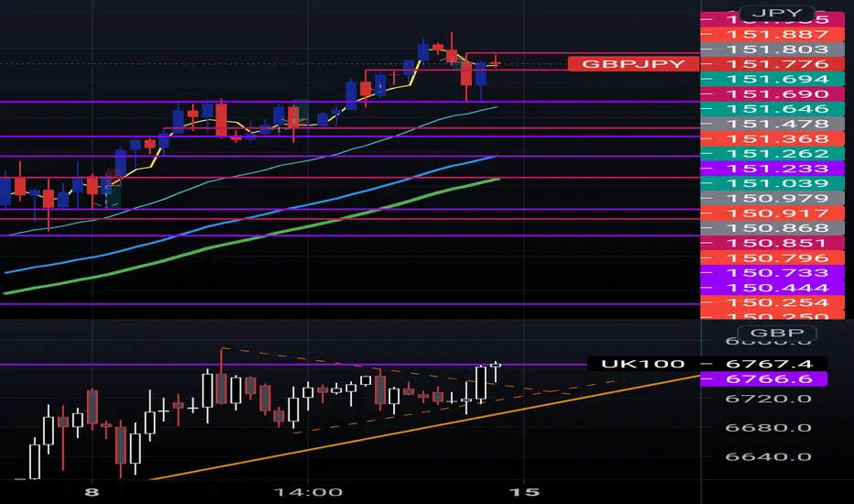Screen dimensions: 854x504
Task: Click the JPY currency scale button
Action: (777, 13)
